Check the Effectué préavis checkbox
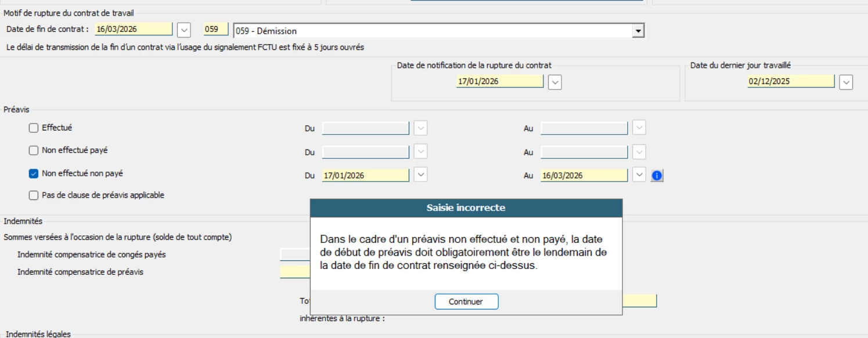 pyautogui.click(x=34, y=128)
